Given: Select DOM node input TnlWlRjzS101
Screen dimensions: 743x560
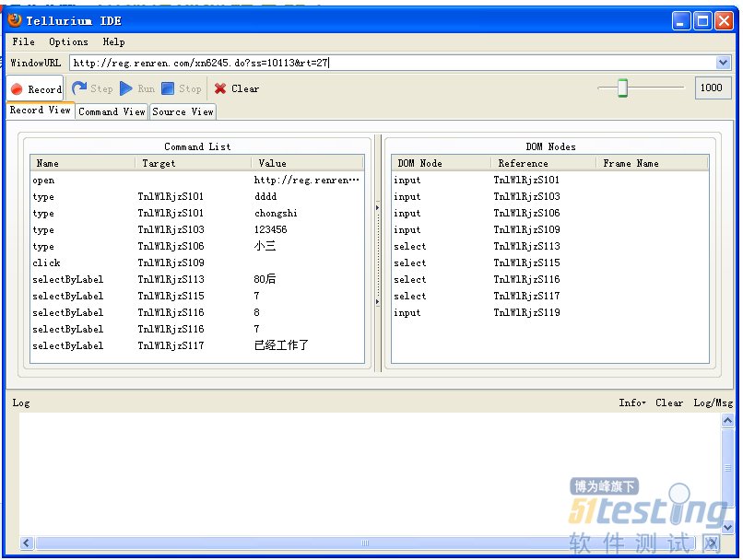Looking at the screenshot, I should point(549,180).
